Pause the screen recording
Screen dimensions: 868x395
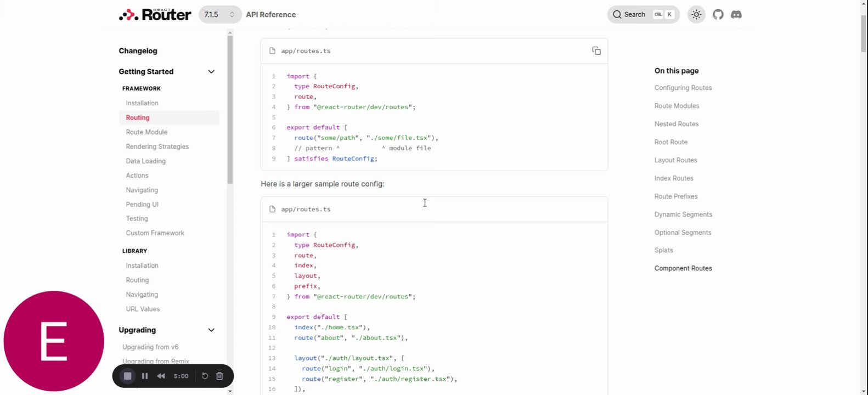[x=145, y=376]
